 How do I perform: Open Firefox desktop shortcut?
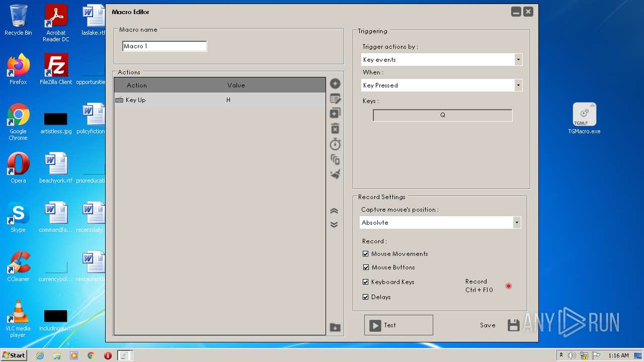coord(18,69)
